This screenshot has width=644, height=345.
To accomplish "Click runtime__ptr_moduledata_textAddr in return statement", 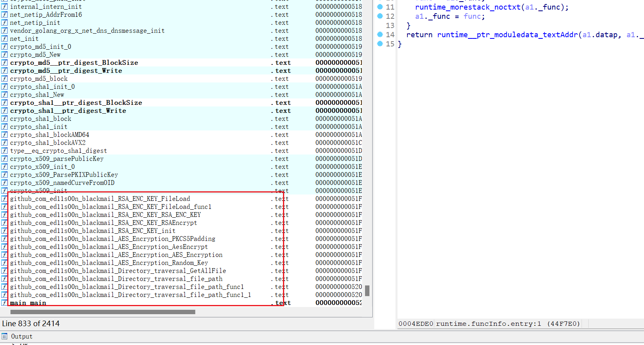I will (508, 34).
